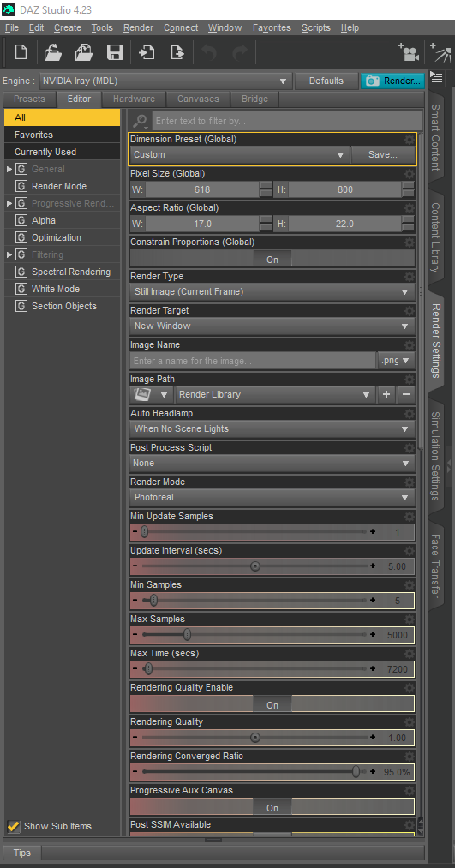Viewport: 455px width, 868px height.
Task: Select the Favorites filter row
Action: [x=62, y=135]
